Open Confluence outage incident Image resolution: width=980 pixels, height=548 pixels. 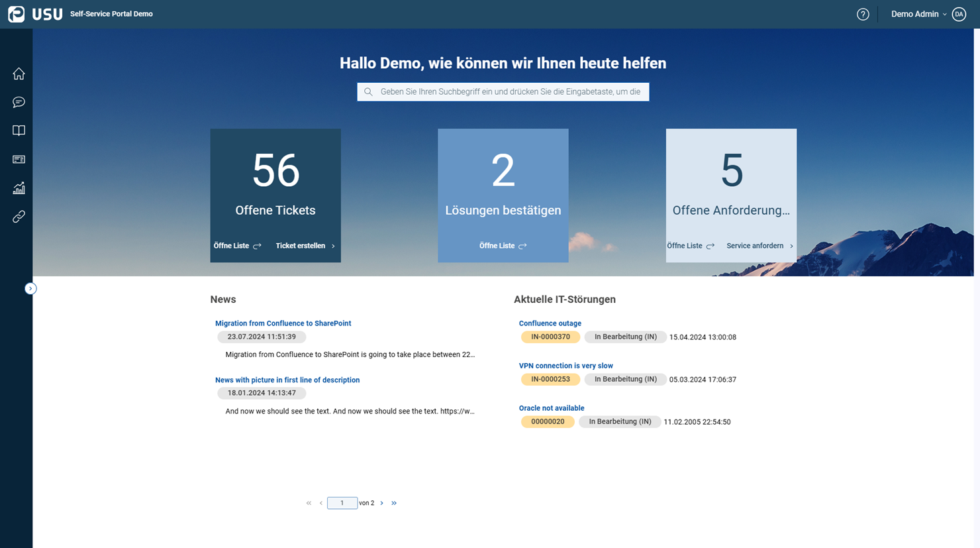click(550, 323)
